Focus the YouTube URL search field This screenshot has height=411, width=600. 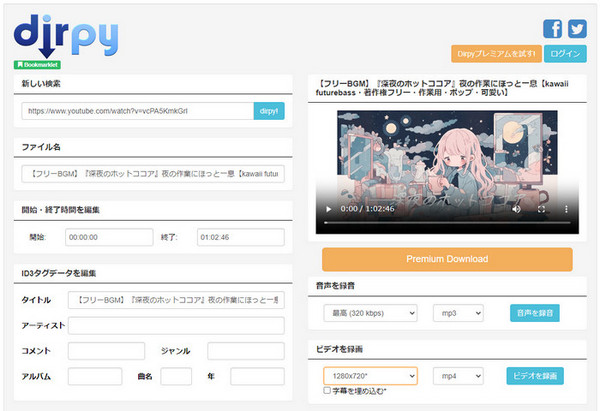[x=138, y=111]
